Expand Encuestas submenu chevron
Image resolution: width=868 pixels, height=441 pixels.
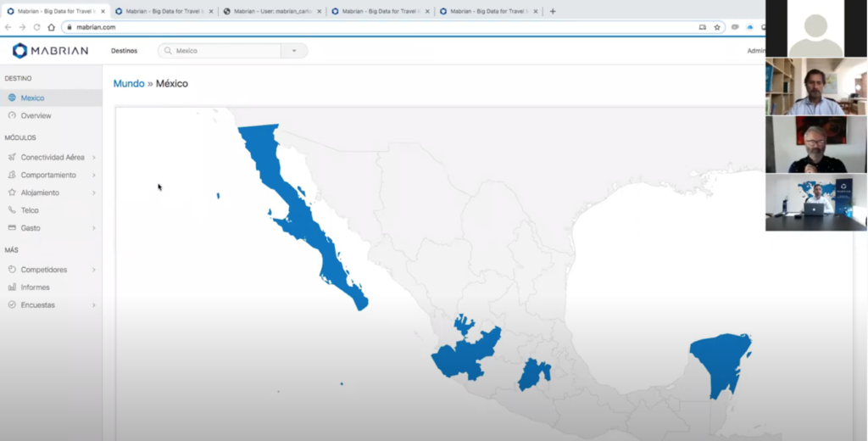93,305
